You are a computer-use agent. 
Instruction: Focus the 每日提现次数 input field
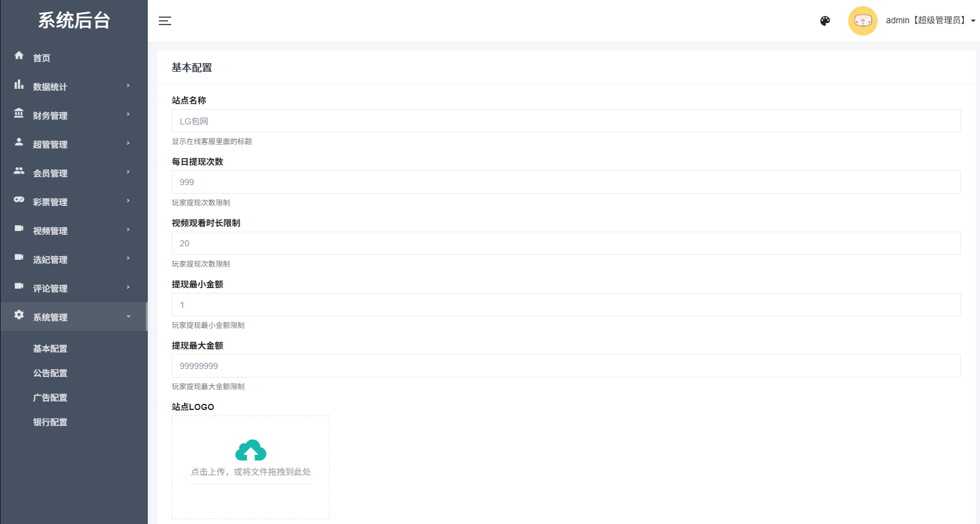565,182
